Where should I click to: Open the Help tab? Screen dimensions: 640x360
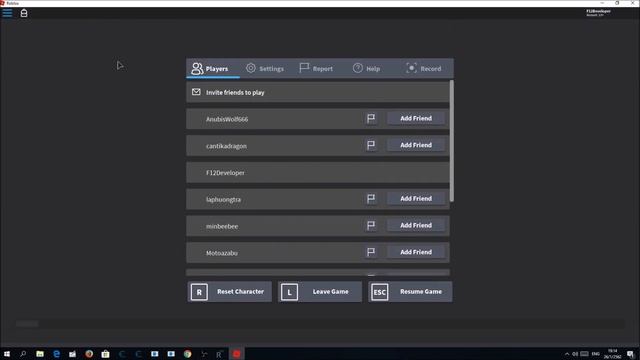click(367, 69)
